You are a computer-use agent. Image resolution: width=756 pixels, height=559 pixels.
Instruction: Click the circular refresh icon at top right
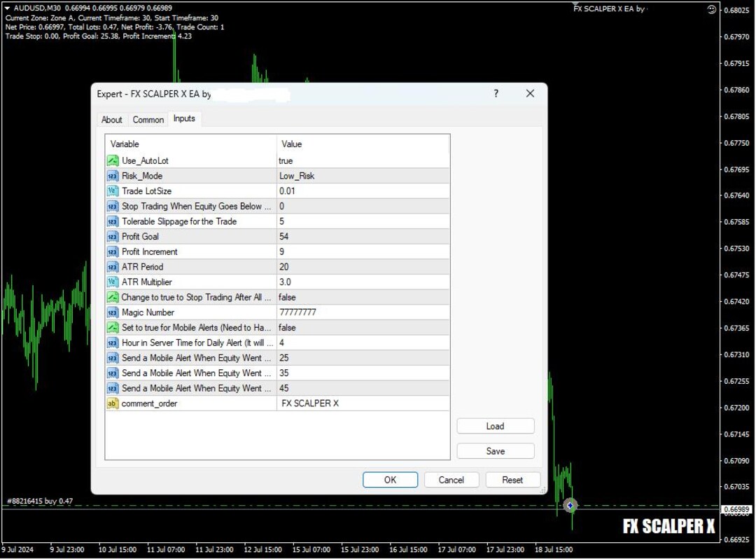[x=712, y=9]
